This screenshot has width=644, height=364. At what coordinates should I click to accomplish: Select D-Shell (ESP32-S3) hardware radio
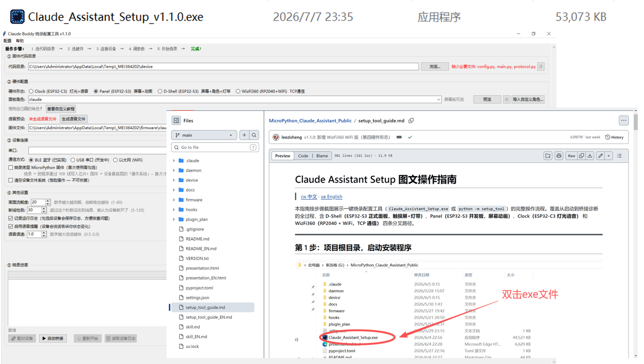160,92
